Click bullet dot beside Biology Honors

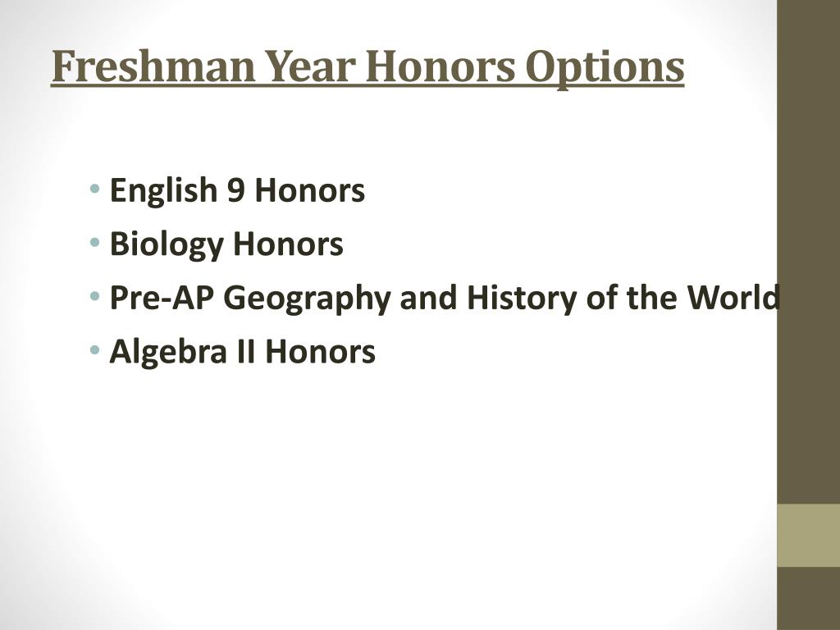click(x=95, y=243)
